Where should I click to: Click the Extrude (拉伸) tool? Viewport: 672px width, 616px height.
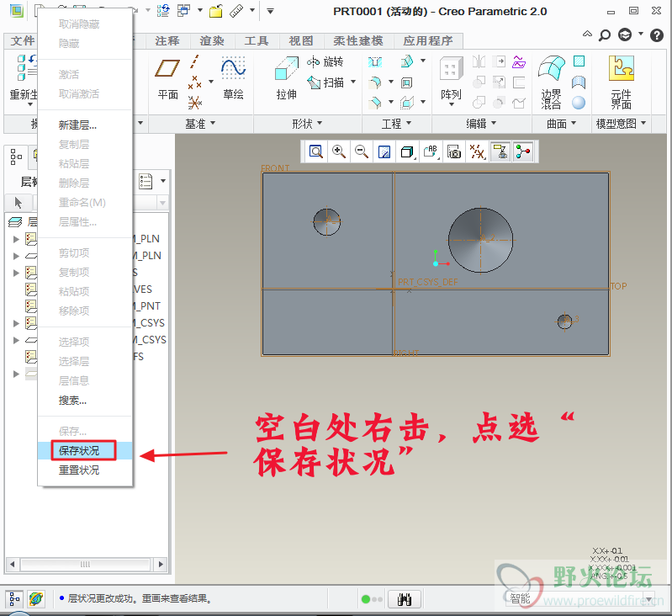click(286, 80)
